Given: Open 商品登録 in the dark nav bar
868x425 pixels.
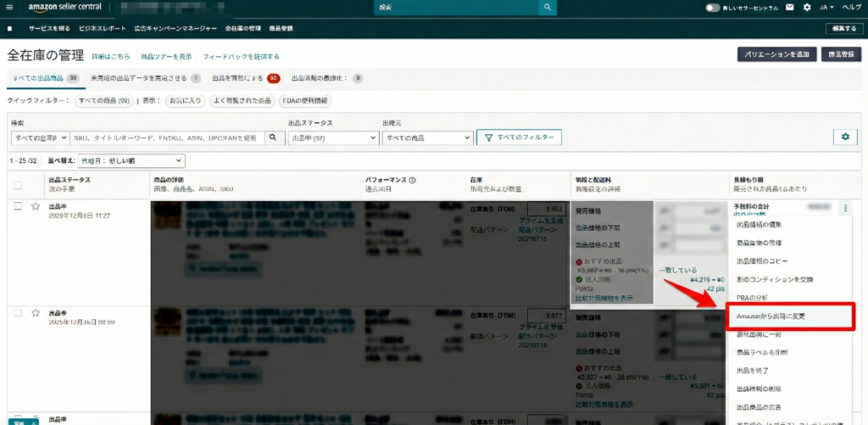Looking at the screenshot, I should (x=281, y=28).
